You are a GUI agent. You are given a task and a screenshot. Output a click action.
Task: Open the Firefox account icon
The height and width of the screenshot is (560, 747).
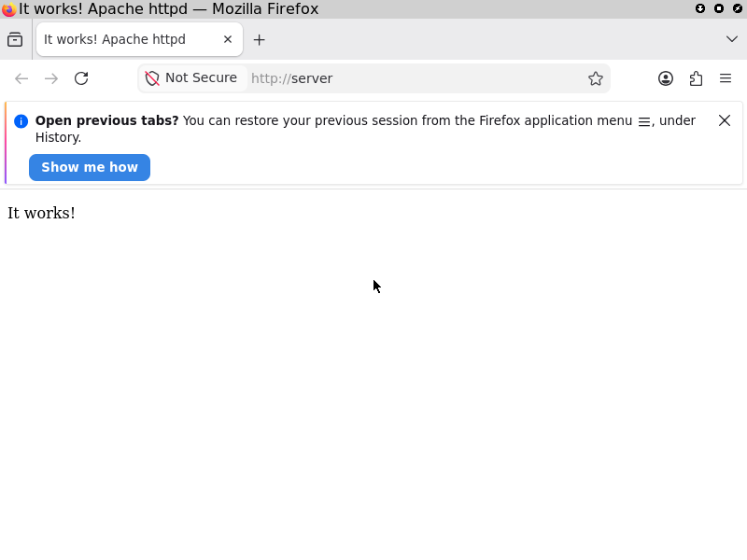666,78
